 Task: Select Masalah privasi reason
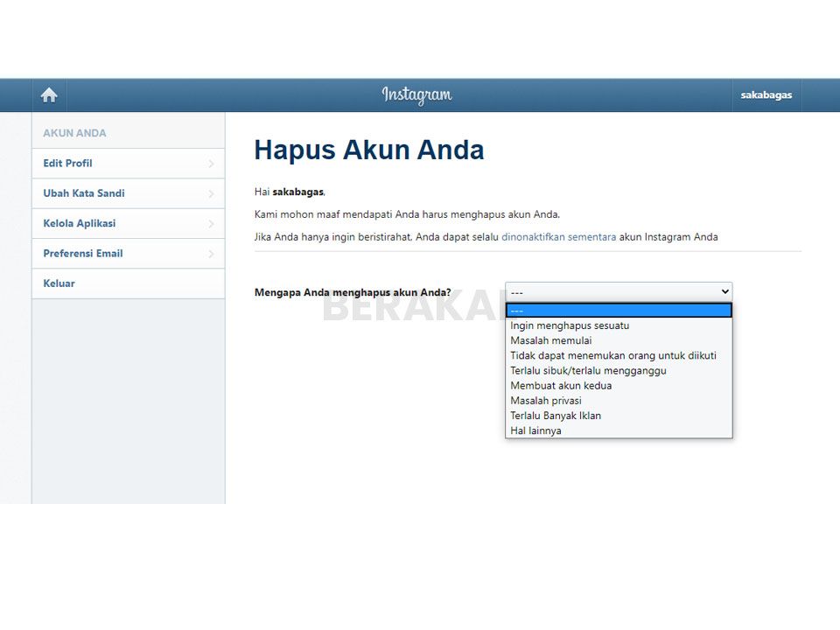click(619, 400)
